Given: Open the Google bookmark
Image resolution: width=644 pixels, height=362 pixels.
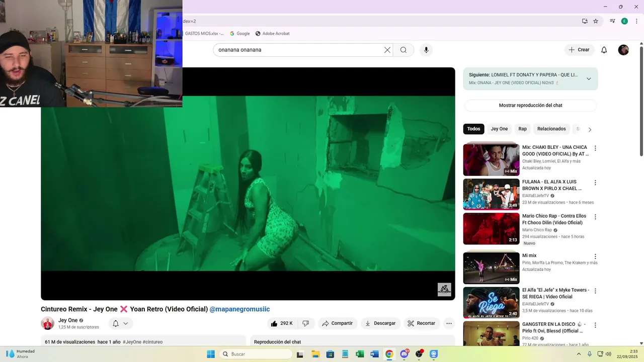Looking at the screenshot, I should tap(240, 34).
